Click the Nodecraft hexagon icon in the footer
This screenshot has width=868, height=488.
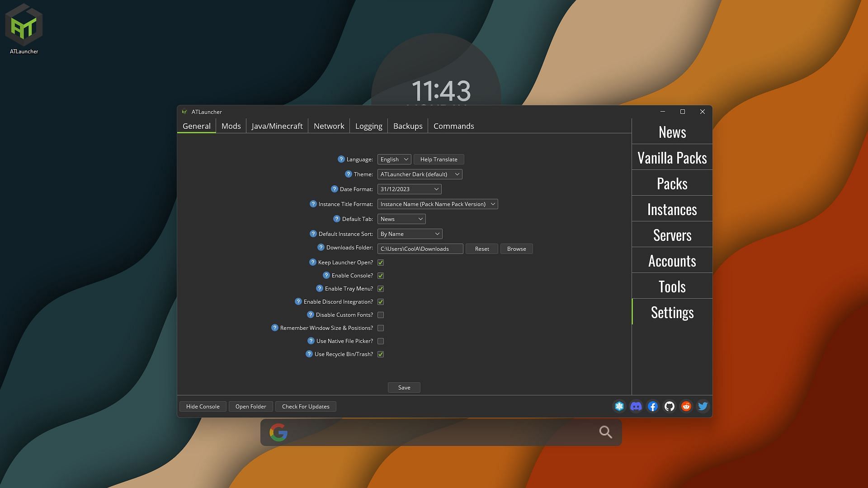point(619,407)
